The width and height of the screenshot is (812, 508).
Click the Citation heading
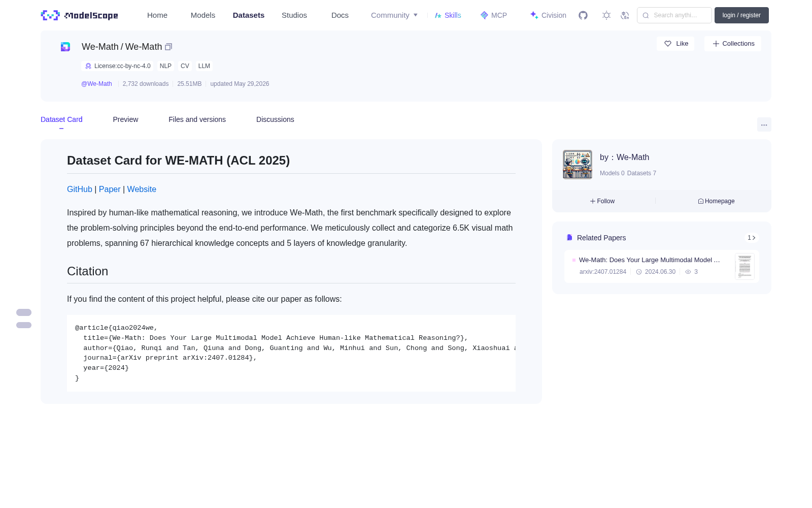88,271
